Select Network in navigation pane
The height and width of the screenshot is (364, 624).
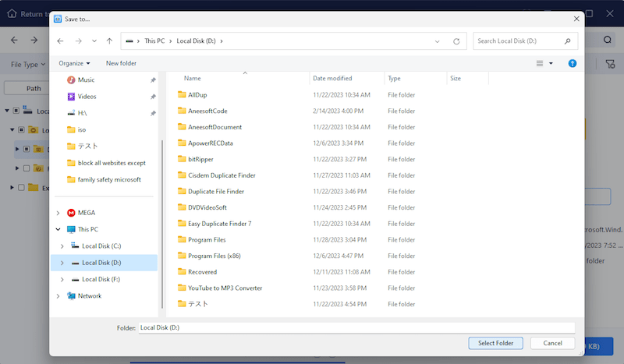coord(84,296)
